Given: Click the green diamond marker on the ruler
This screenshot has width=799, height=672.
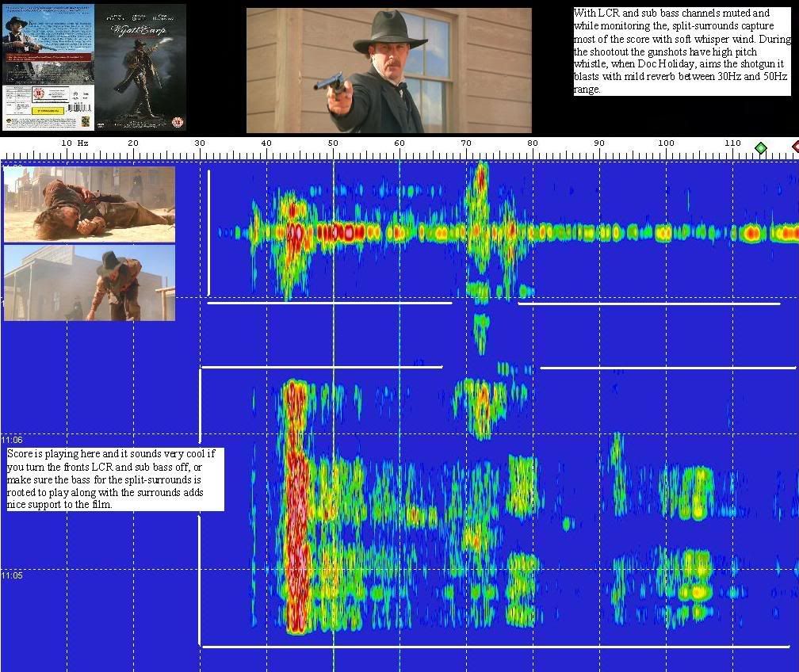Looking at the screenshot, I should (x=760, y=147).
